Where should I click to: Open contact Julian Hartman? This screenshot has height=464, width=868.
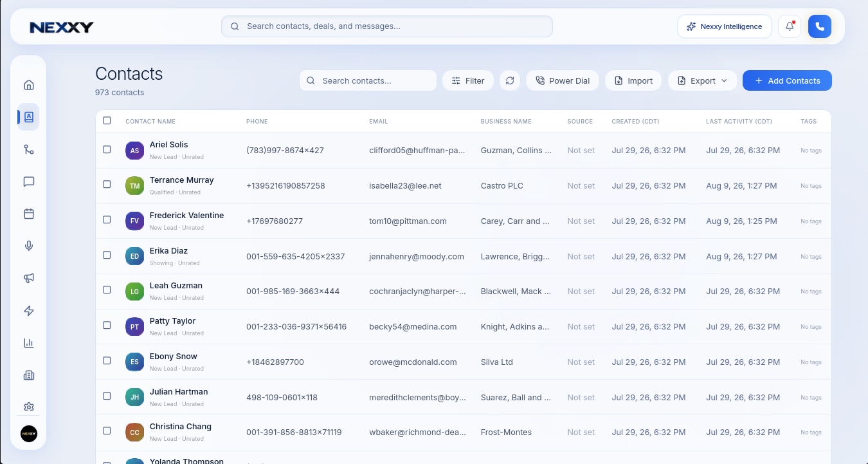click(179, 392)
